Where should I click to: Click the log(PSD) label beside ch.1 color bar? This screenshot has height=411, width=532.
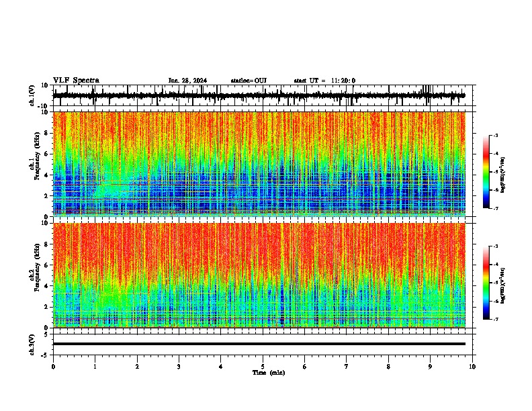coord(503,175)
